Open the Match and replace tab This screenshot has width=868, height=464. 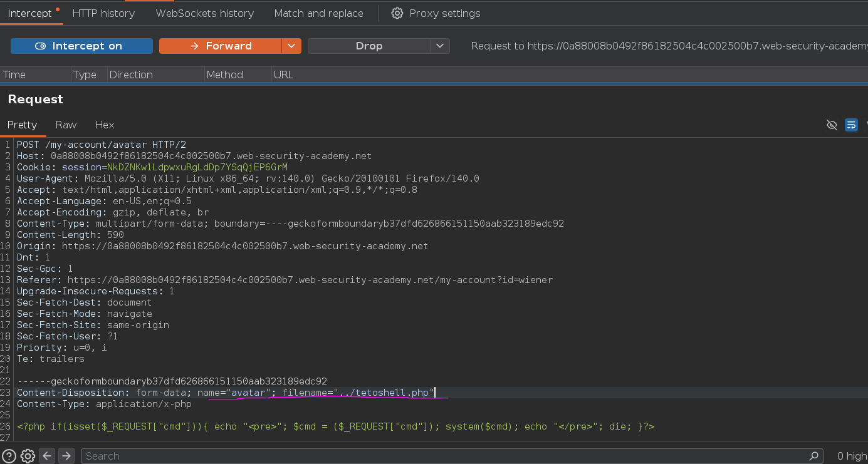pyautogui.click(x=318, y=13)
